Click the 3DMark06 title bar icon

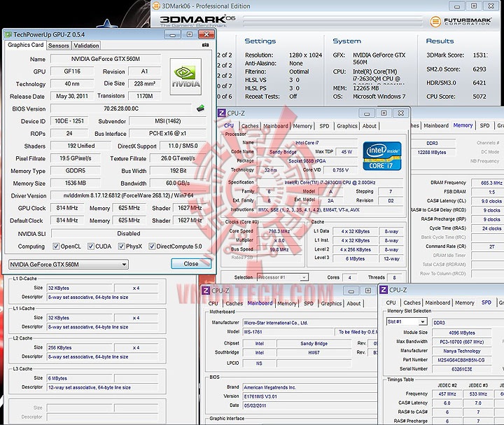[x=156, y=6]
